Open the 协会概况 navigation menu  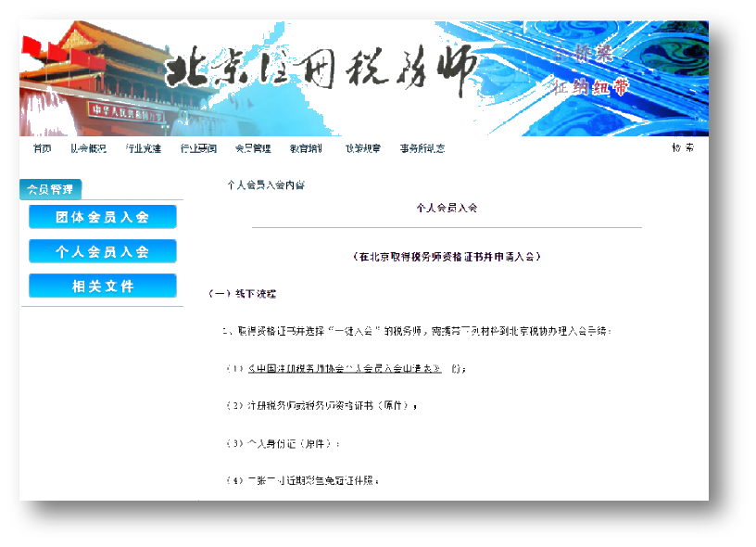tap(87, 146)
